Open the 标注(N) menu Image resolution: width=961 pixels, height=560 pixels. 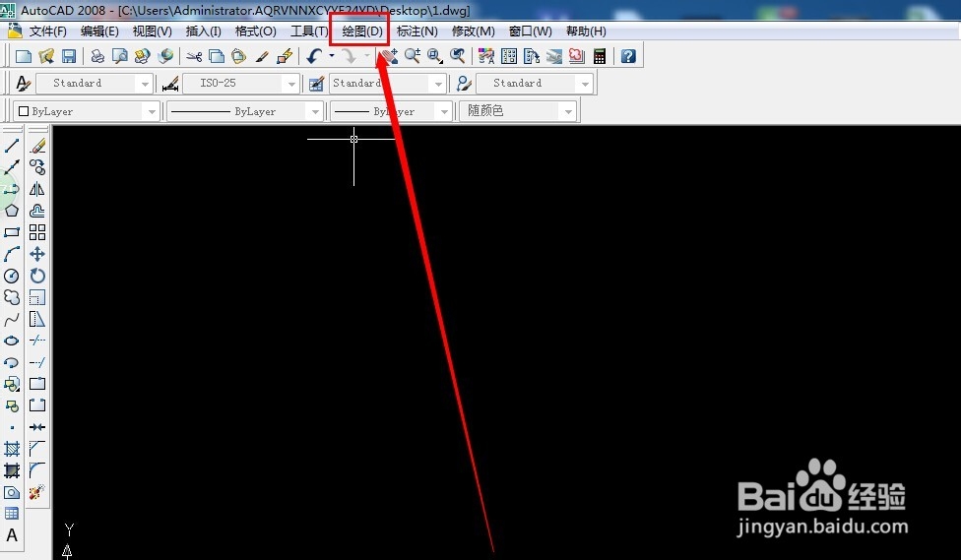coord(417,31)
